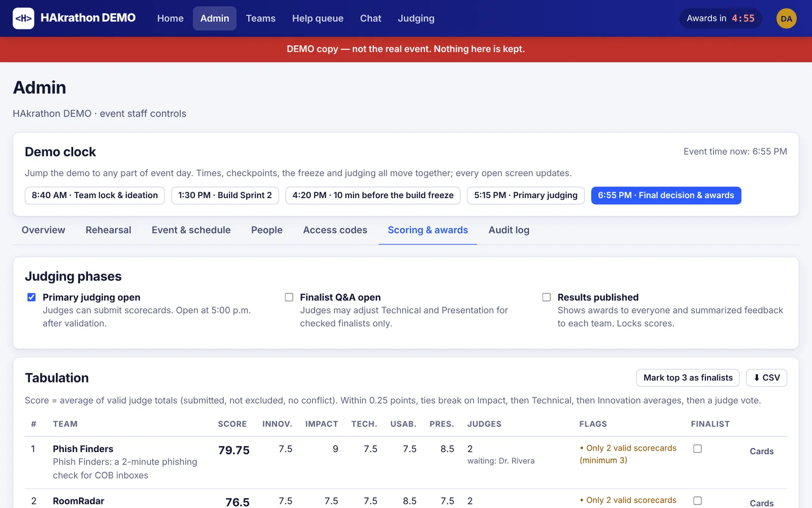Enable Finalist Q&A open checkbox
This screenshot has width=812, height=508.
tap(289, 297)
